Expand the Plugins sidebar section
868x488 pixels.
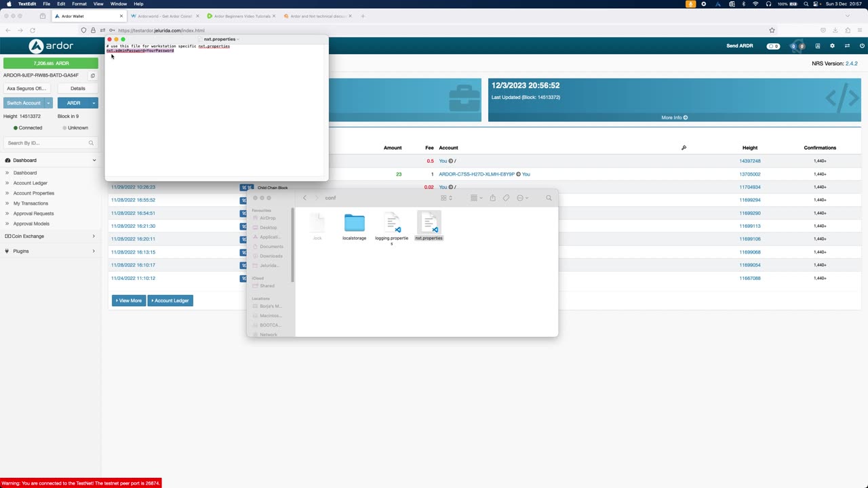click(94, 251)
